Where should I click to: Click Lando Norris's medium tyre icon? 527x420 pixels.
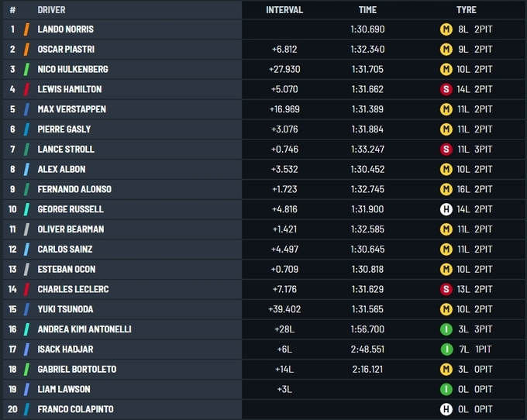pos(446,29)
